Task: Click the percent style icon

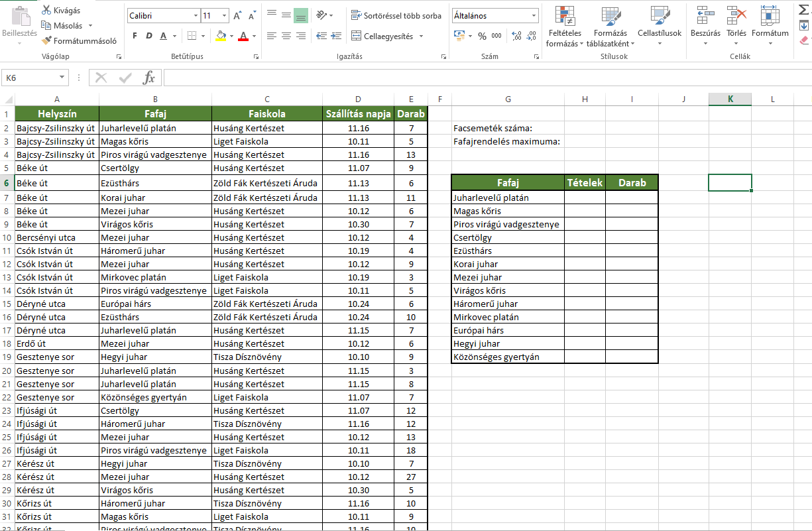Action: pos(482,36)
